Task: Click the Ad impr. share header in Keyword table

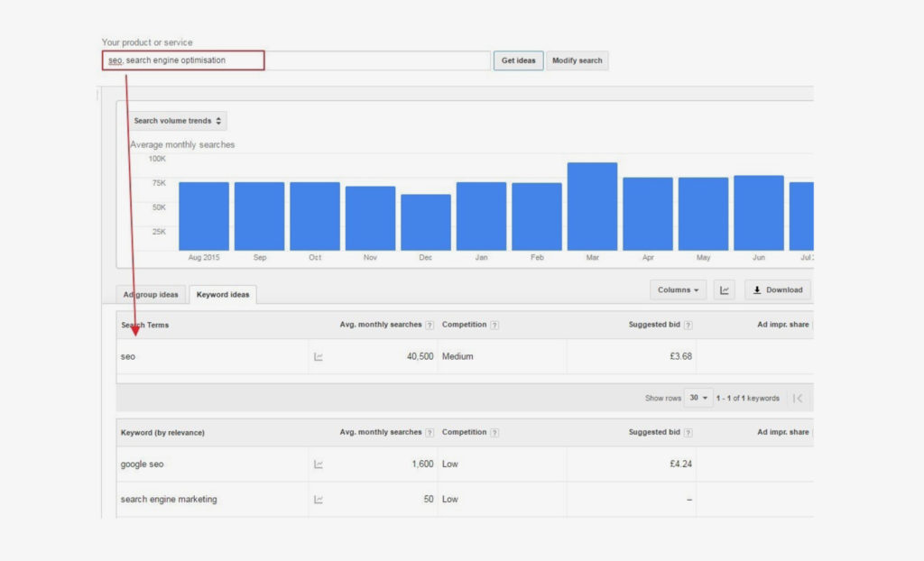Action: [x=782, y=432]
